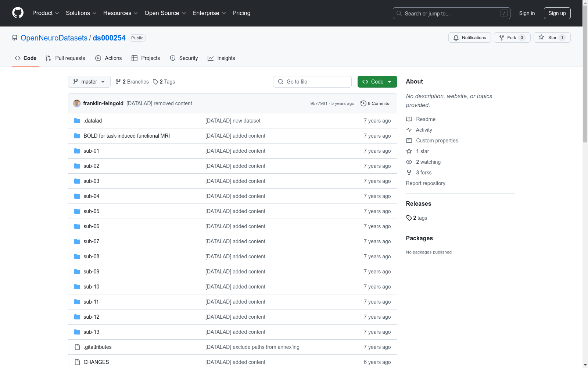The image size is (588, 368).
Task: Click the repository icon beside OpenNeuroDatasets
Action: pos(15,38)
